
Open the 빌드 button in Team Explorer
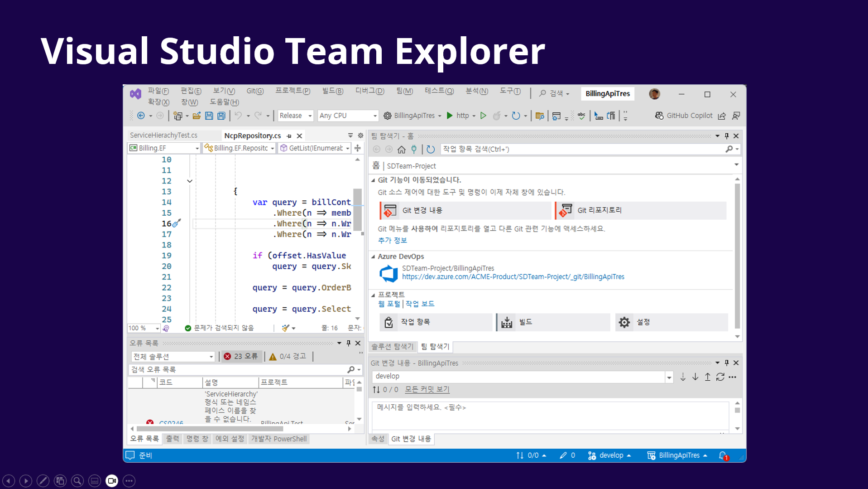pyautogui.click(x=553, y=322)
